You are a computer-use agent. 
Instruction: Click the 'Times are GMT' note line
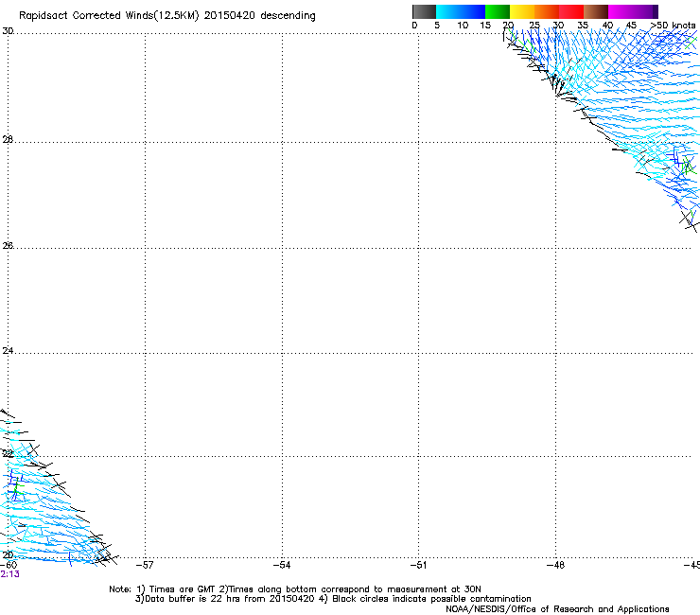tap(295, 589)
